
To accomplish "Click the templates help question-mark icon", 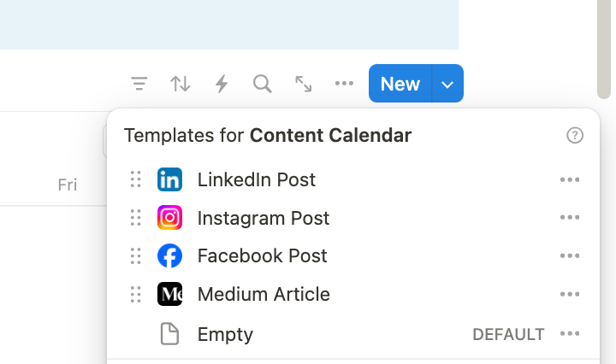I will (575, 135).
